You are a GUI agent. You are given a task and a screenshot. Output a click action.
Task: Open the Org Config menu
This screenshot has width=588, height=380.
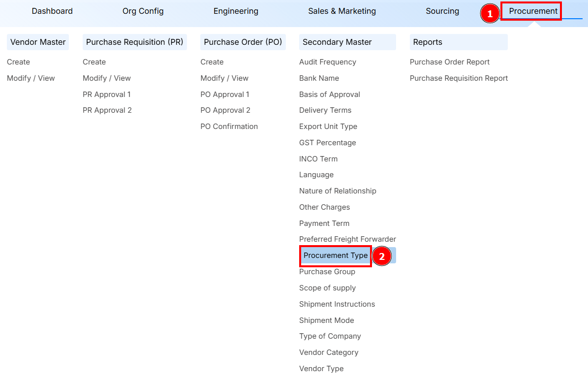[143, 11]
